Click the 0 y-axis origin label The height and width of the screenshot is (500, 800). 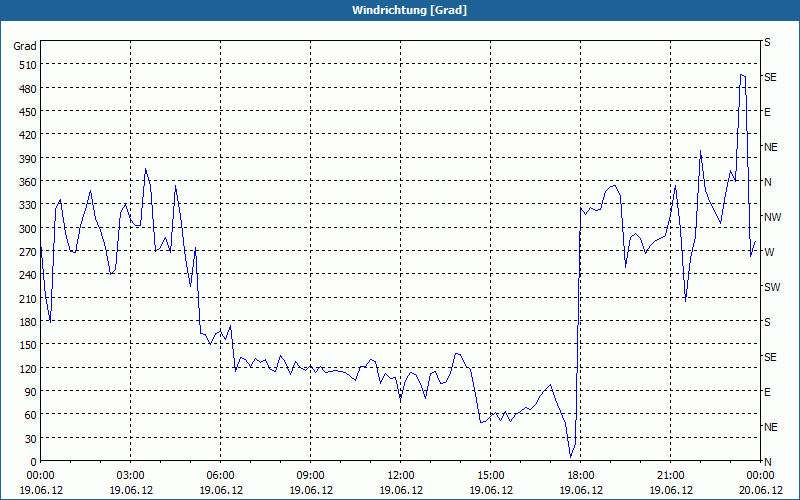coord(34,462)
